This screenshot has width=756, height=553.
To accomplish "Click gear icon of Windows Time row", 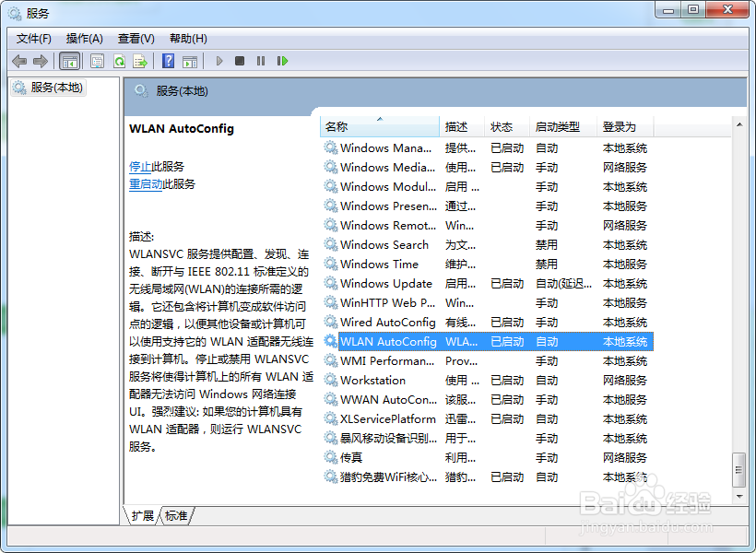I will [331, 264].
